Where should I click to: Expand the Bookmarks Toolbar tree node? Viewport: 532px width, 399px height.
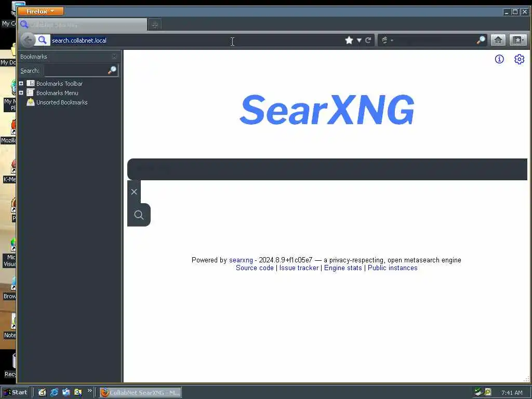pyautogui.click(x=21, y=84)
